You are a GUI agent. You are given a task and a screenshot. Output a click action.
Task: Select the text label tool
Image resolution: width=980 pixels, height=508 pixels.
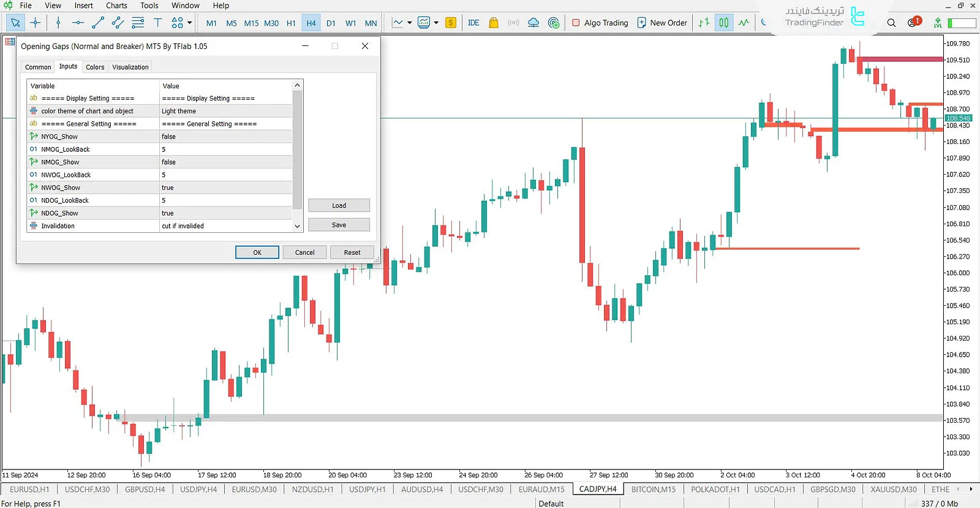157,23
